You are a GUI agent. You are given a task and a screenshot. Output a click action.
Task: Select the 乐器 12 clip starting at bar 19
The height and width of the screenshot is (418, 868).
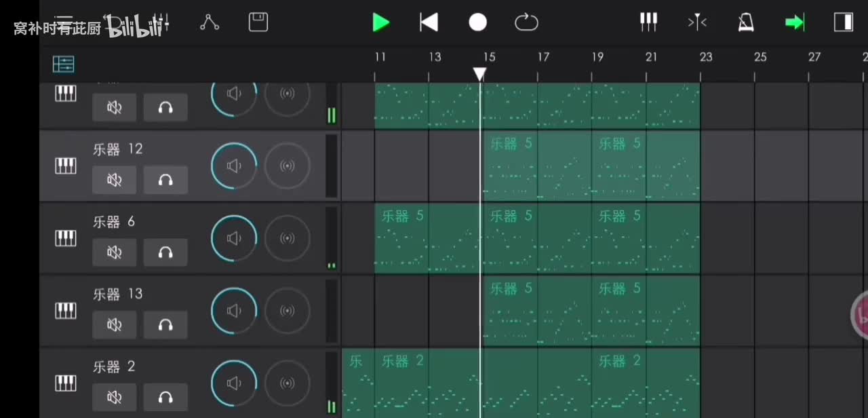[x=646, y=166]
